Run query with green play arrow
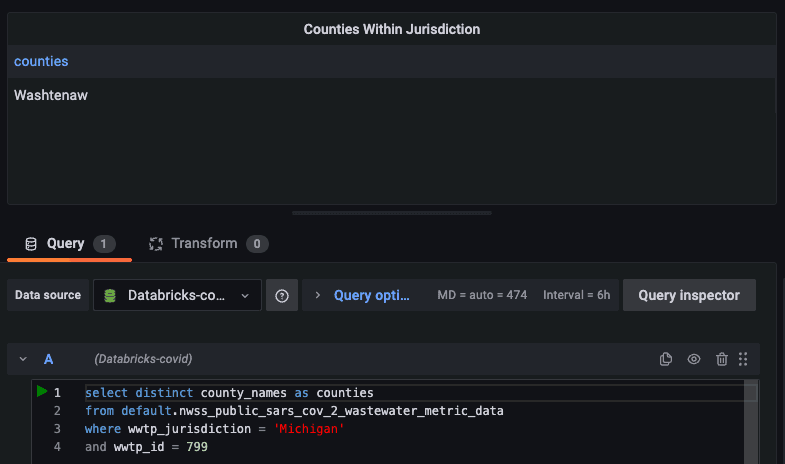The height and width of the screenshot is (464, 785). (42, 391)
